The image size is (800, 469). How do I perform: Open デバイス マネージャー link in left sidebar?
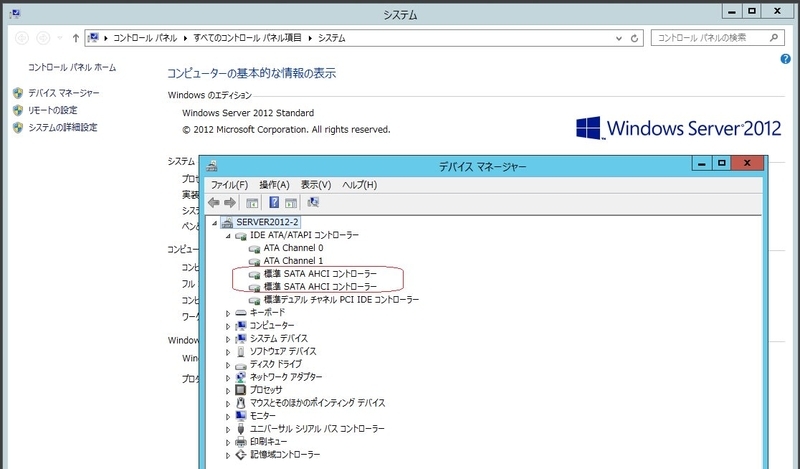[64, 93]
